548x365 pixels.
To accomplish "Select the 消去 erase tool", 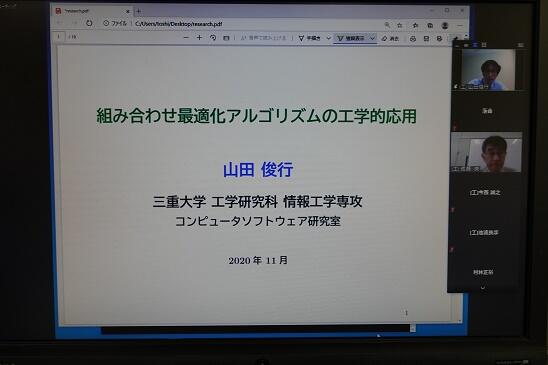I will 390,38.
